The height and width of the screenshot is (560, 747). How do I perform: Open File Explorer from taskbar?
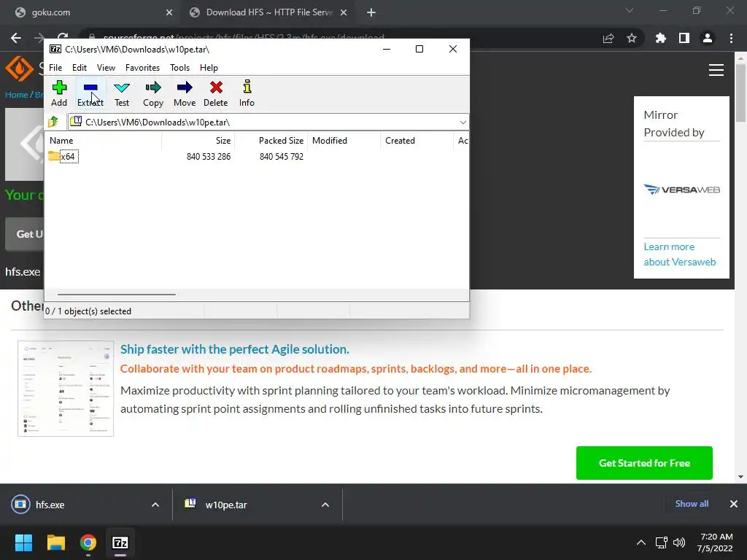pos(55,542)
